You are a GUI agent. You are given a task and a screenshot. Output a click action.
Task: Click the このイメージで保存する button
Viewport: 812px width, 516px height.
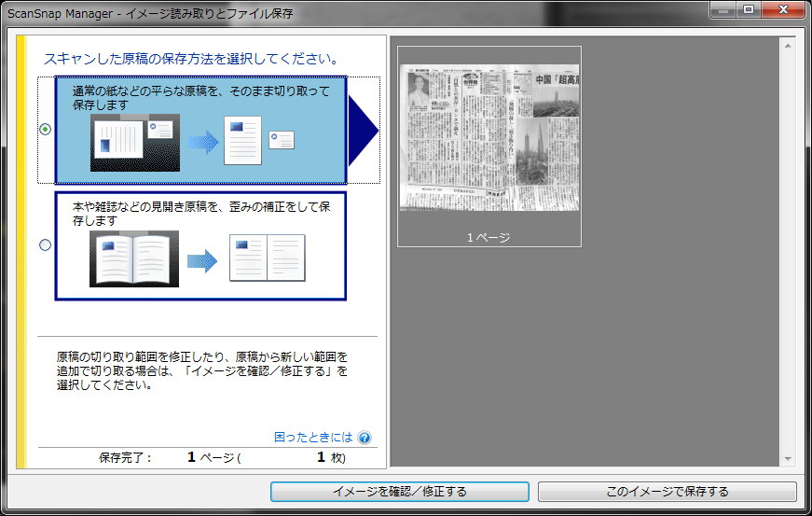[x=667, y=492]
